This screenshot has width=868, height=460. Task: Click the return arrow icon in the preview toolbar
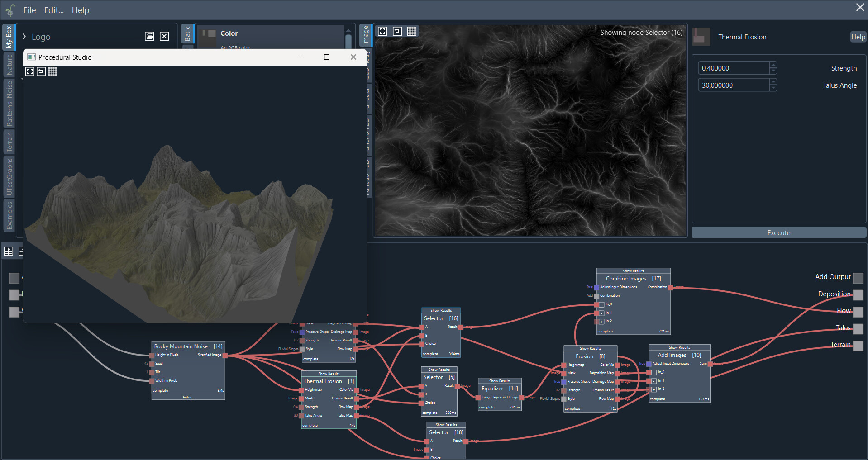397,31
